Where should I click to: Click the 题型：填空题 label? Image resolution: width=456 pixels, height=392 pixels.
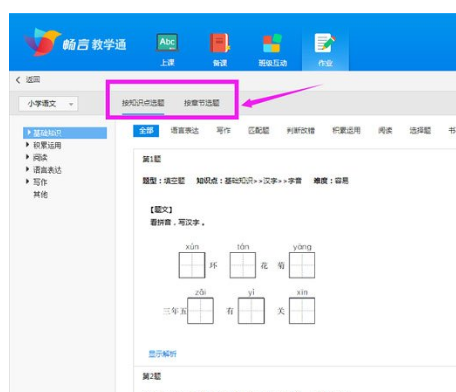coord(164,181)
